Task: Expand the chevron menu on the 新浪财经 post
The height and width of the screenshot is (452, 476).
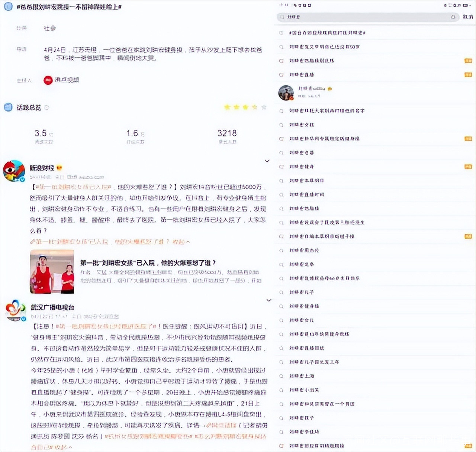Action: pyautogui.click(x=267, y=161)
